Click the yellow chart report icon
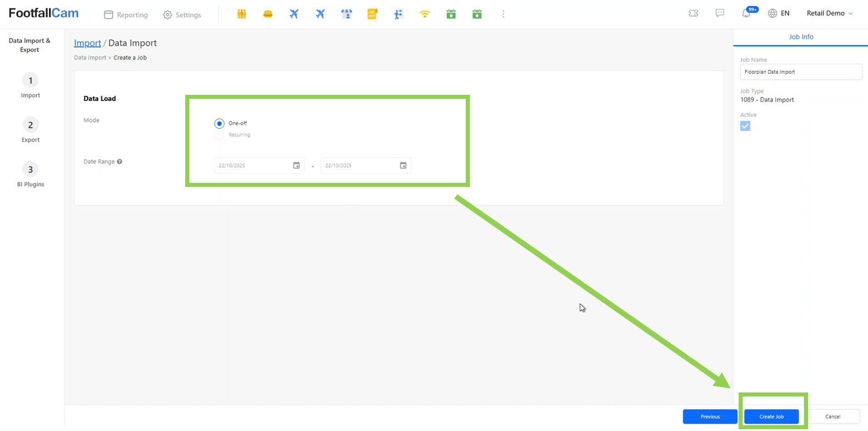The height and width of the screenshot is (431, 868). pyautogui.click(x=372, y=14)
